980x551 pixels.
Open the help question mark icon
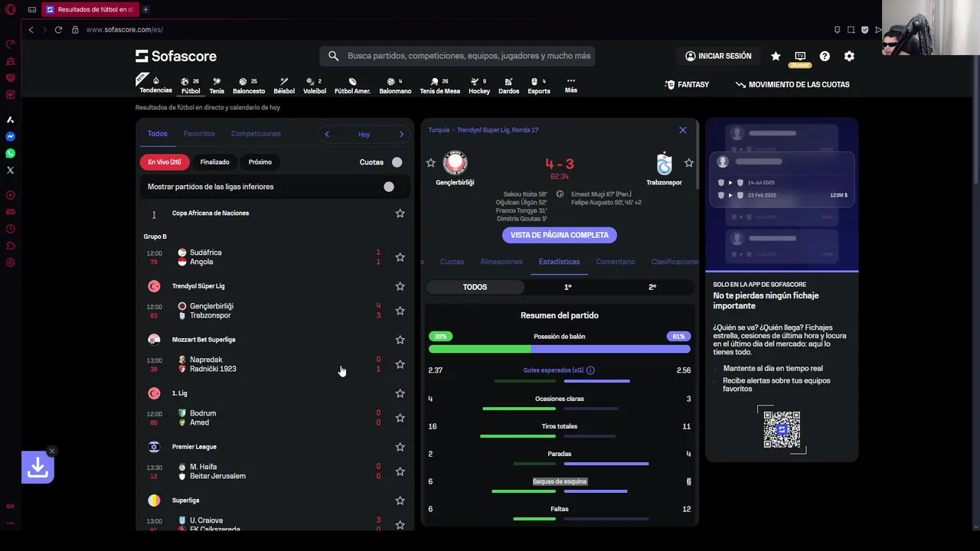pyautogui.click(x=825, y=56)
